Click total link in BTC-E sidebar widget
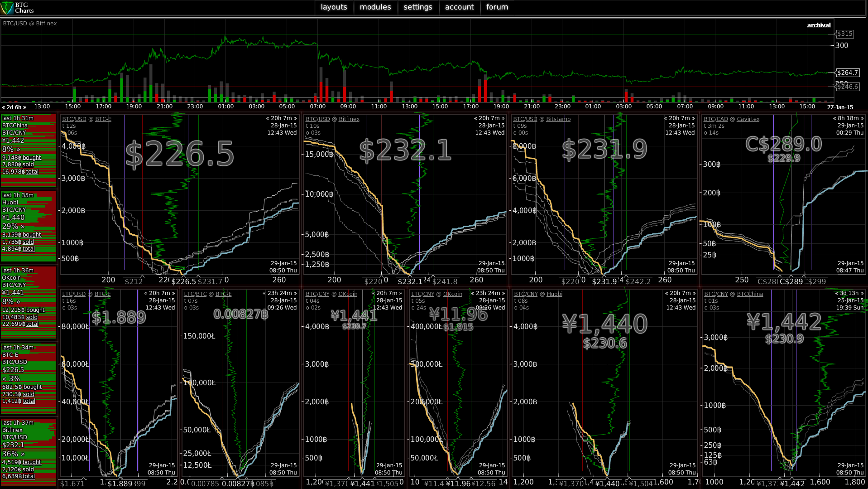868x489 pixels. click(x=29, y=401)
